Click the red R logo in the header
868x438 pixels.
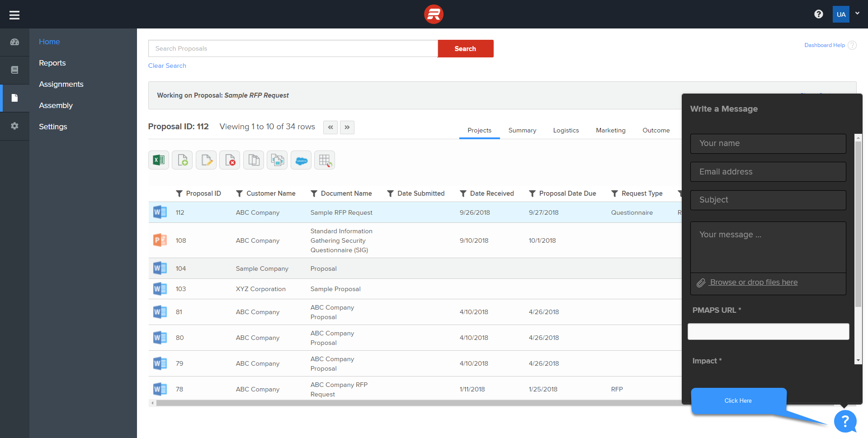(434, 14)
